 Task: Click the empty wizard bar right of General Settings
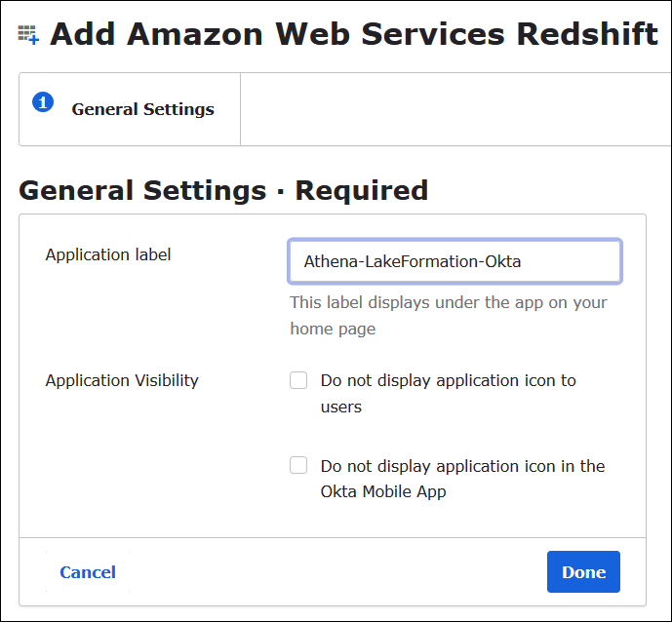coord(455,109)
